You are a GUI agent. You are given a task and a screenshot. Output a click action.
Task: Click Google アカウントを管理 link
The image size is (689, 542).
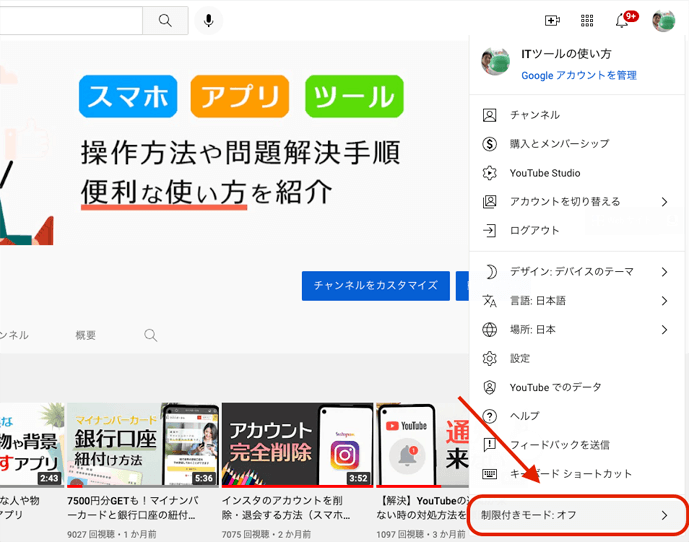tap(579, 76)
